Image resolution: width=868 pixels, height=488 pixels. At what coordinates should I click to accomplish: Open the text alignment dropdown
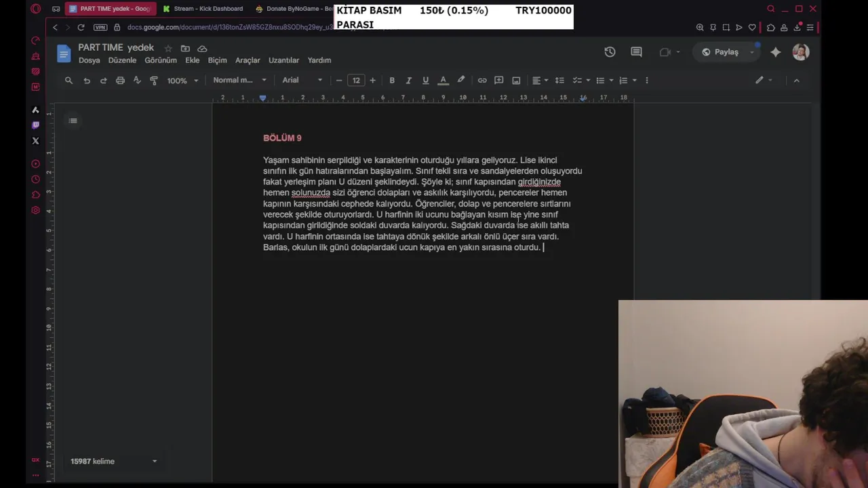[540, 80]
